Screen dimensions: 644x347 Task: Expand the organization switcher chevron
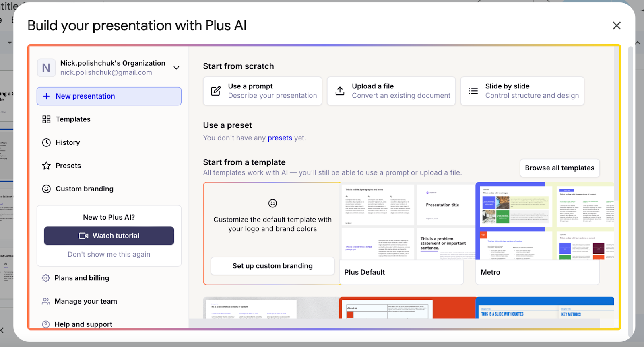coord(176,68)
